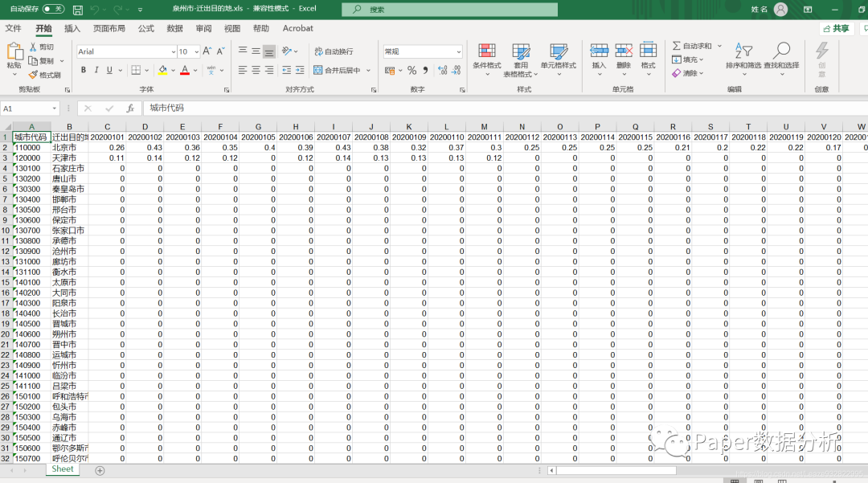Open the font size 10 dropdown

[197, 51]
